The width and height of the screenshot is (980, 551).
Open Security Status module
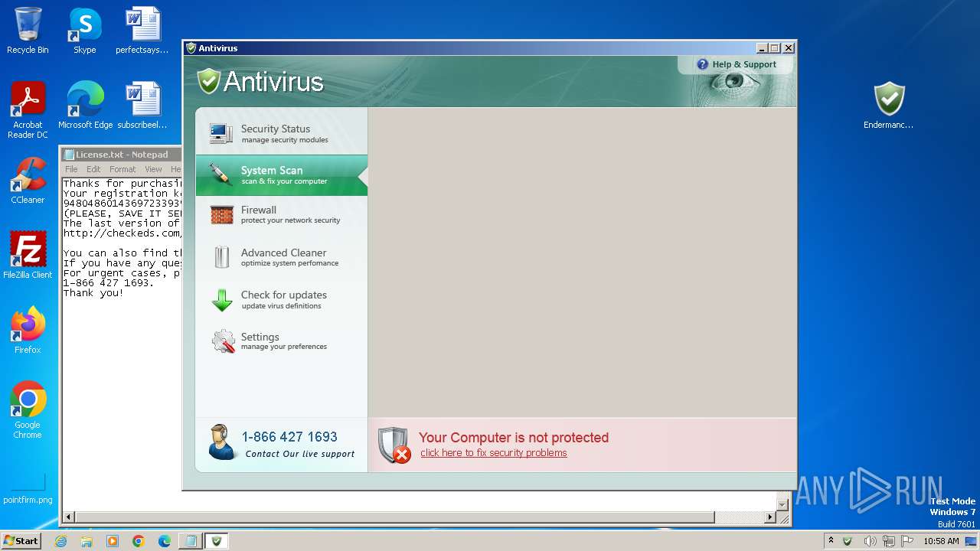pyautogui.click(x=282, y=133)
